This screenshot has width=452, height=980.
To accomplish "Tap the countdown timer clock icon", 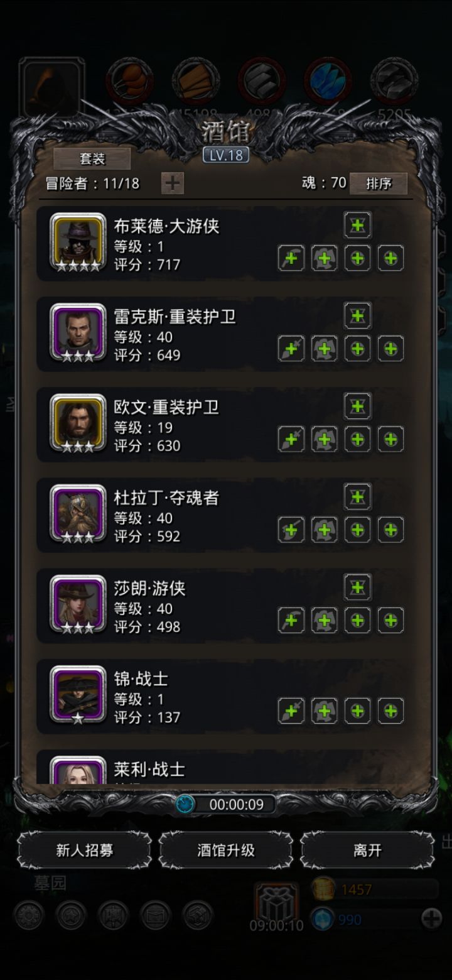I will point(185,804).
